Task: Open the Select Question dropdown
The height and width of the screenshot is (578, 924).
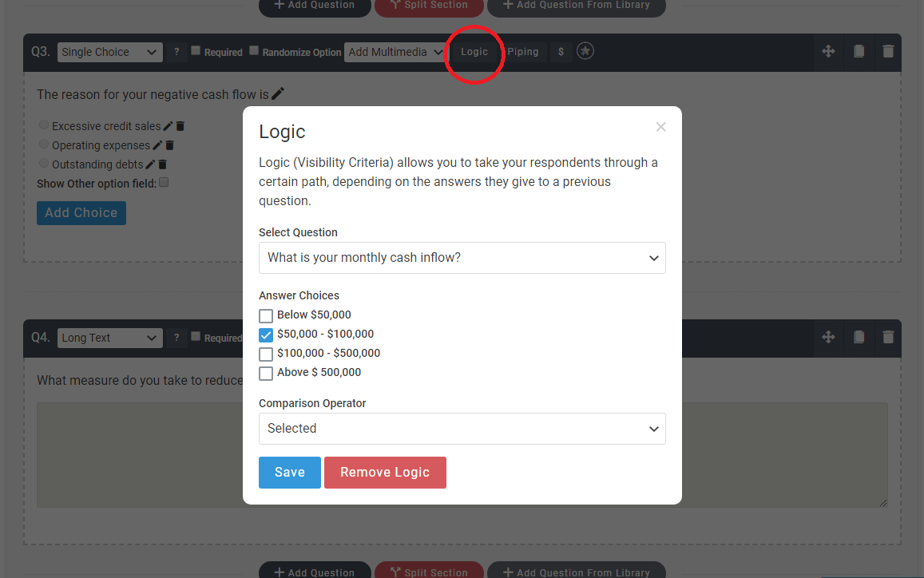Action: (x=462, y=258)
